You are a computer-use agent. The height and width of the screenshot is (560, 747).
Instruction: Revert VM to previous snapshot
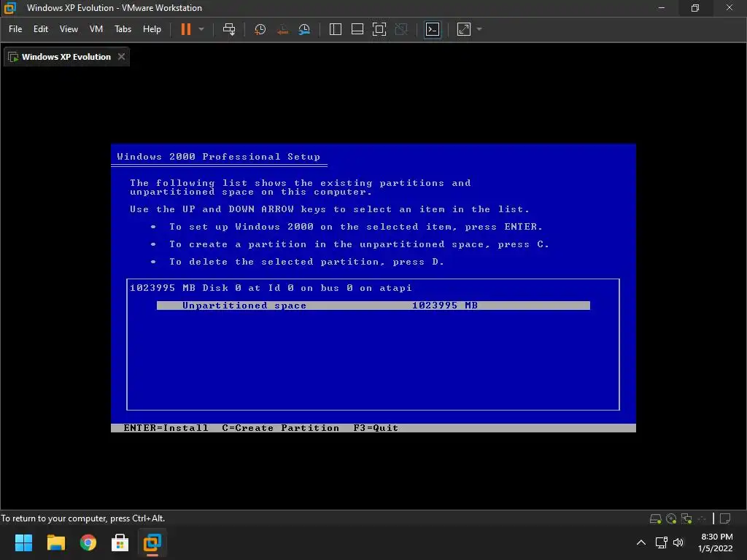(x=282, y=29)
